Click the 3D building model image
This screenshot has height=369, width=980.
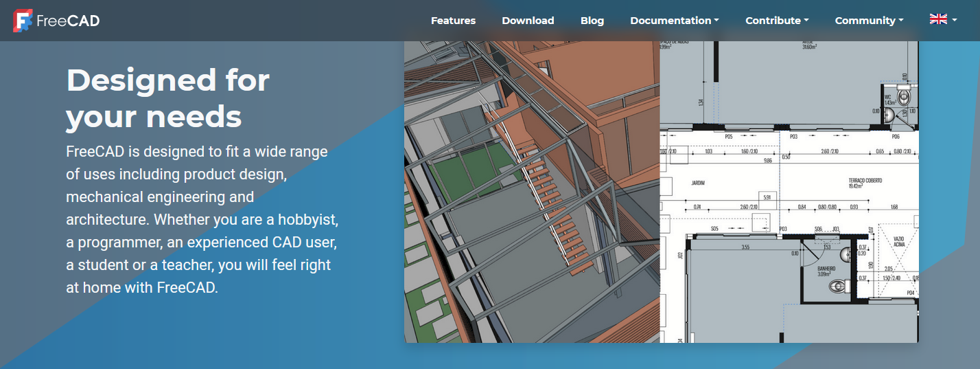pyautogui.click(x=532, y=192)
